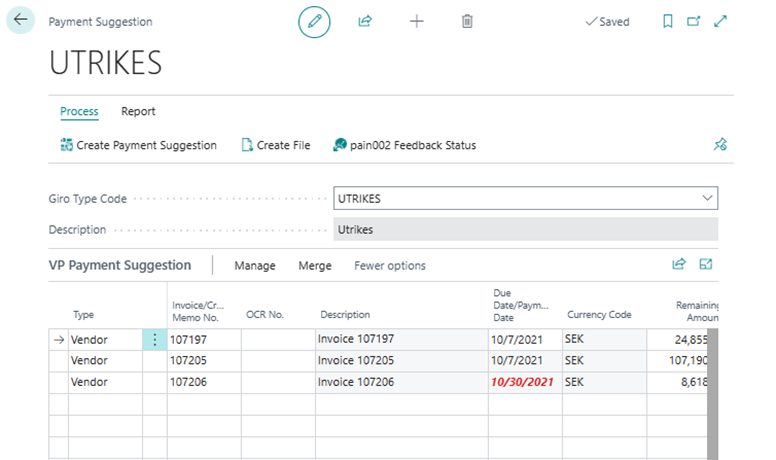Click remaining amount 107,190
The width and height of the screenshot is (776, 460).
pyautogui.click(x=677, y=361)
